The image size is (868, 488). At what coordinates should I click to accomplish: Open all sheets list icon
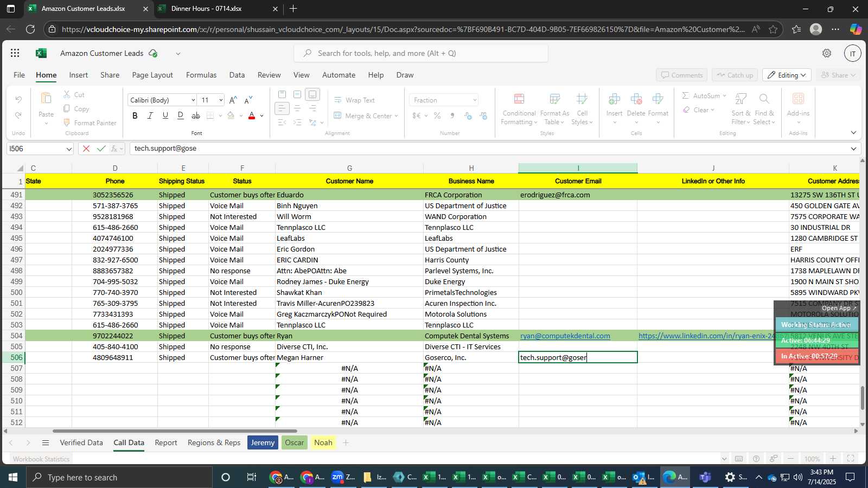pos(46,443)
